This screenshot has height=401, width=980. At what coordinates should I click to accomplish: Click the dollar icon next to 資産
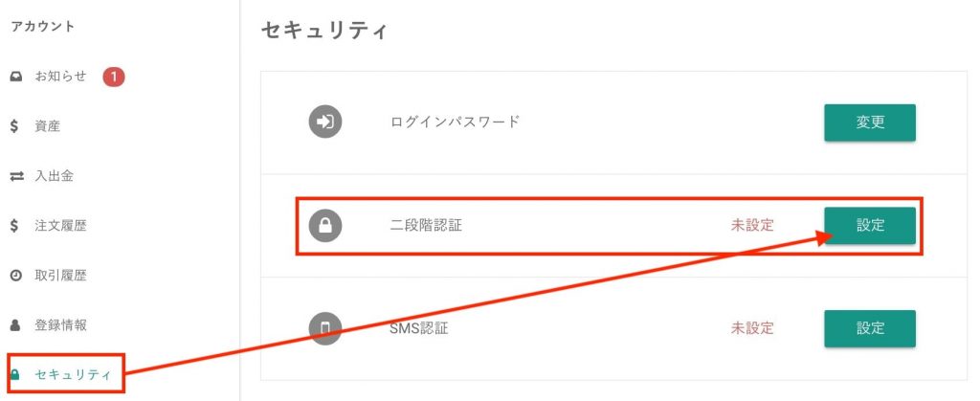[15, 126]
